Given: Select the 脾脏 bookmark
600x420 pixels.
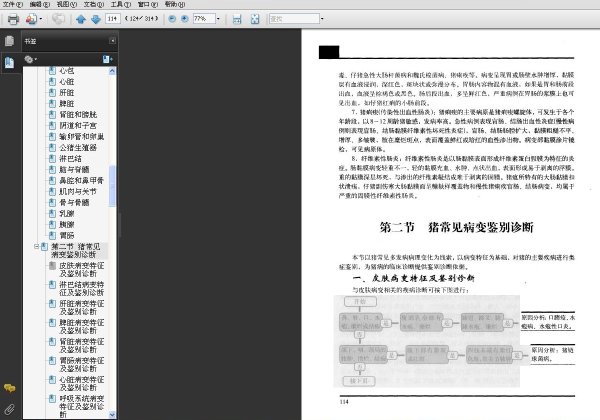Looking at the screenshot, I should tap(67, 104).
